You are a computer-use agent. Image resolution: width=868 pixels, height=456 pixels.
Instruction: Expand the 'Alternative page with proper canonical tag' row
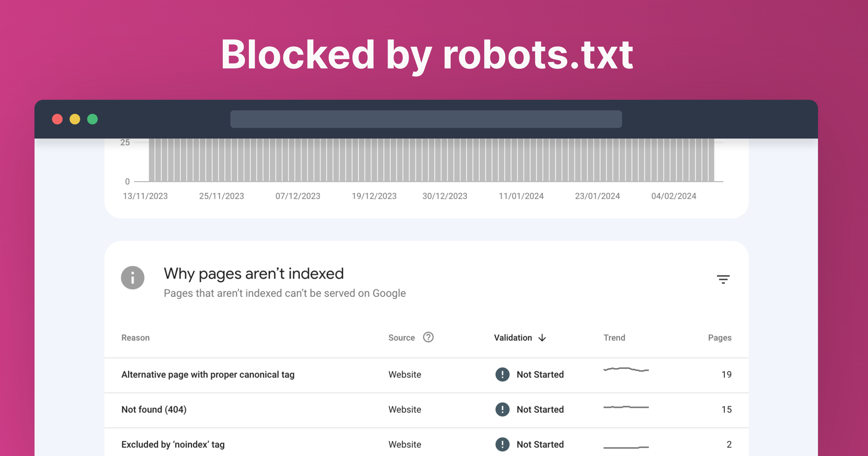[x=208, y=375]
